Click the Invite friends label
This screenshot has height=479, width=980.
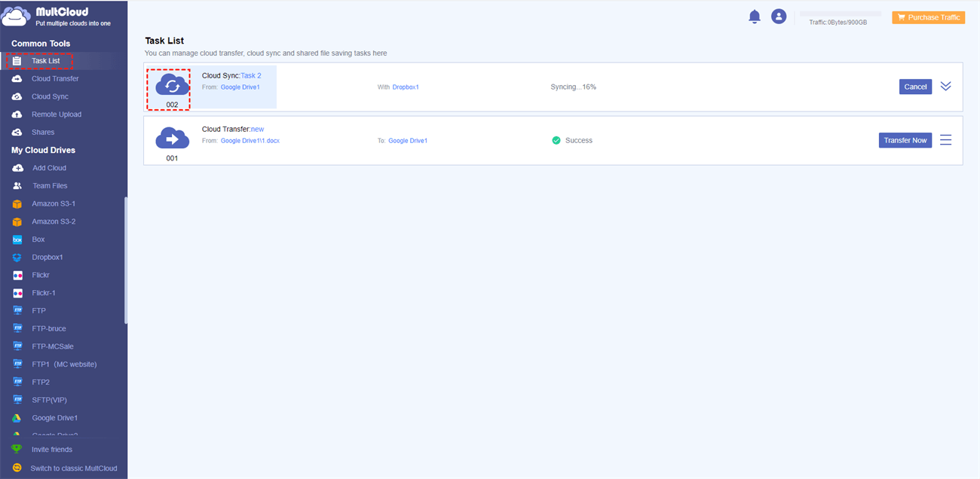tap(52, 450)
